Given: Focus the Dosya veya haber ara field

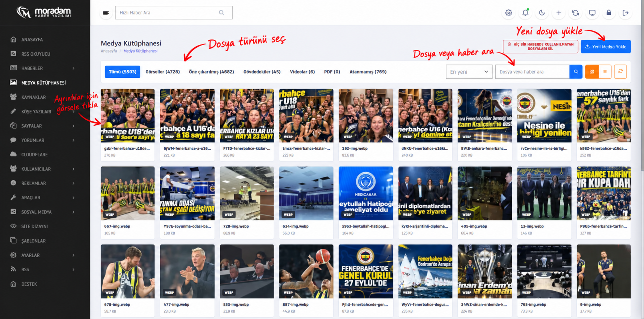Looking at the screenshot, I should 532,72.
